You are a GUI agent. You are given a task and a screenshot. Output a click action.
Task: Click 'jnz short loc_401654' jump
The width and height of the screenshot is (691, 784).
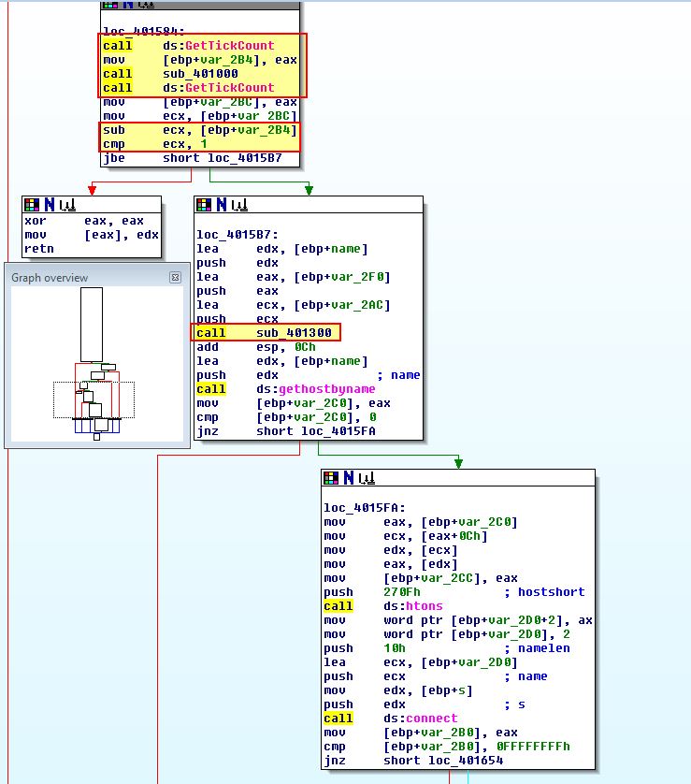click(x=413, y=760)
